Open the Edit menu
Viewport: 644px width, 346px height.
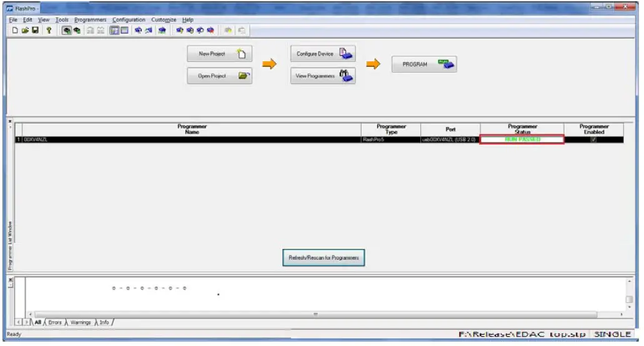[27, 20]
